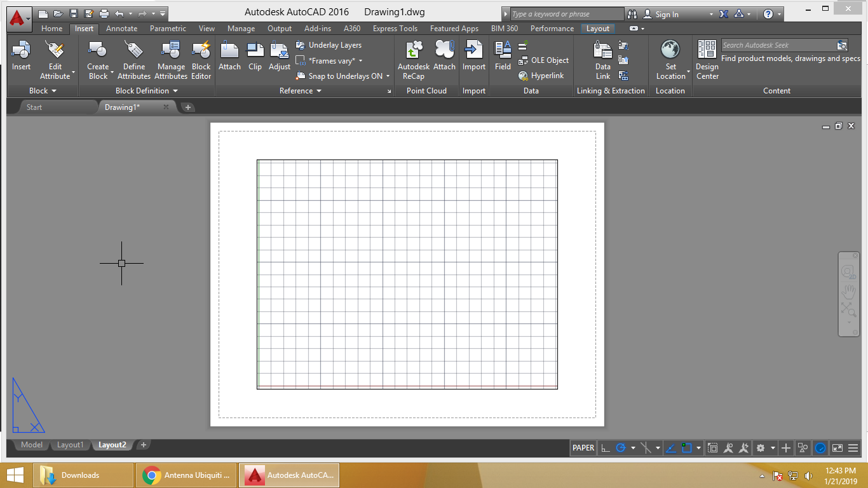Toggle Hardware Acceleration in status bar
This screenshot has height=488, width=868.
coord(820,448)
